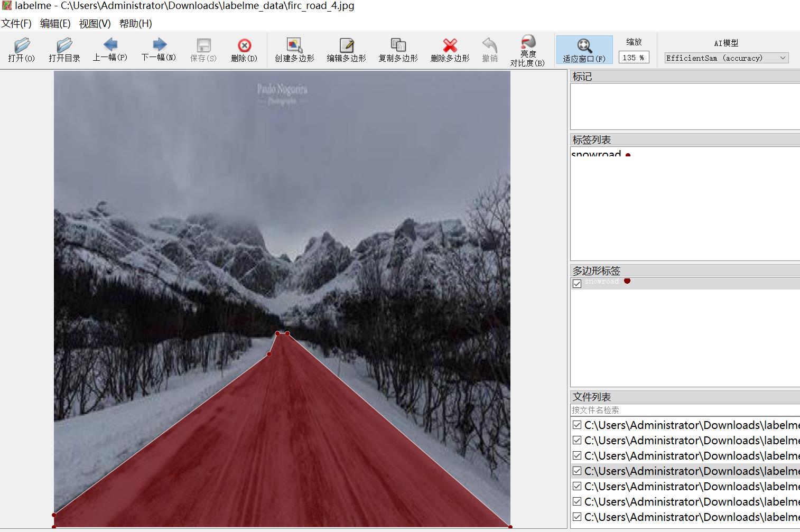Go to previous image (上一幅)
This screenshot has width=800, height=532.
click(110, 50)
